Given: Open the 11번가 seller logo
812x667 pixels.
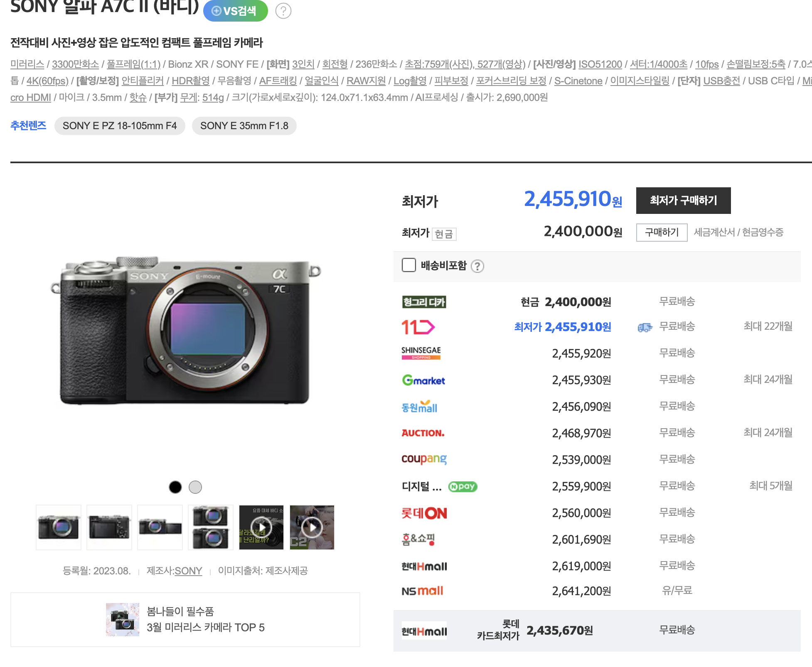Looking at the screenshot, I should [418, 327].
